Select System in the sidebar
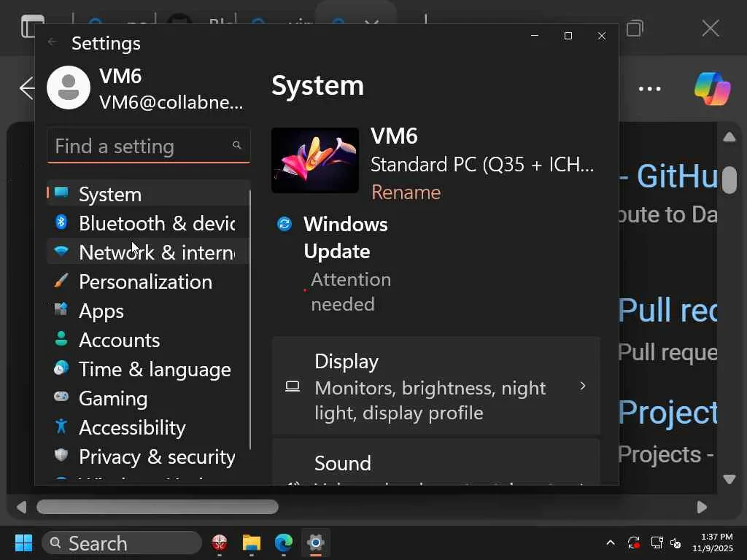This screenshot has height=560, width=747. pyautogui.click(x=110, y=194)
